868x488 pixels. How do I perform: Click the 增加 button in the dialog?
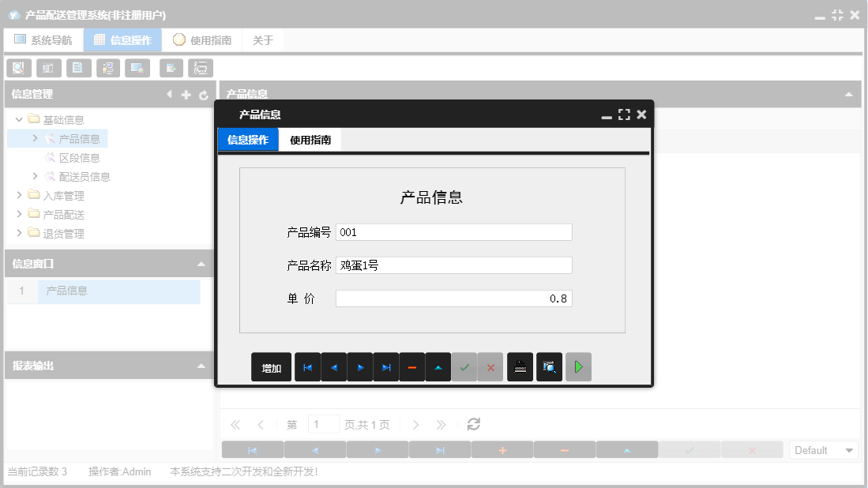pyautogui.click(x=271, y=366)
